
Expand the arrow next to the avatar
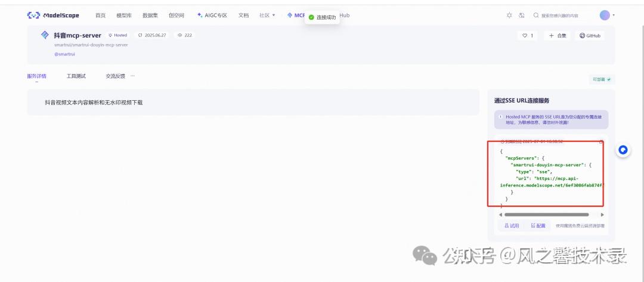click(x=614, y=15)
